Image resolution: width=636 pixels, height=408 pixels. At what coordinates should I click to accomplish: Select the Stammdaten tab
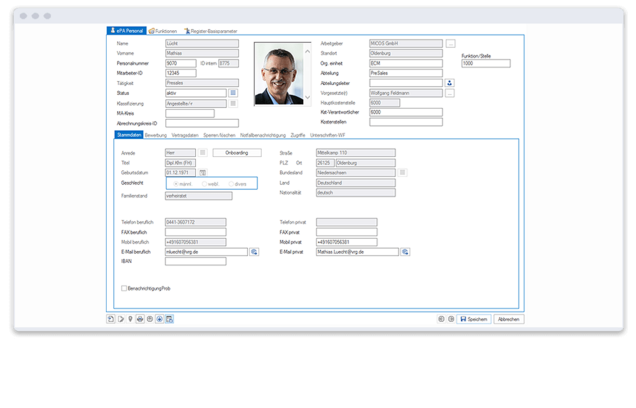pyautogui.click(x=129, y=135)
